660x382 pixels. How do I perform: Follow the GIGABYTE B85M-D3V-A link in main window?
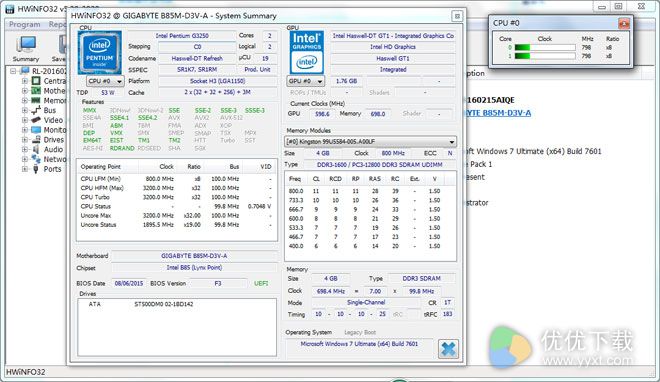point(498,113)
